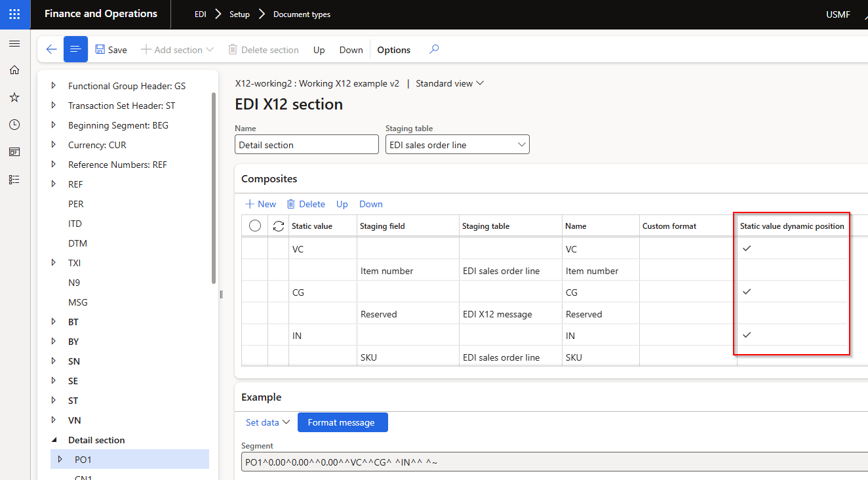
Task: Toggle dynamic position check for VC row
Action: [746, 249]
